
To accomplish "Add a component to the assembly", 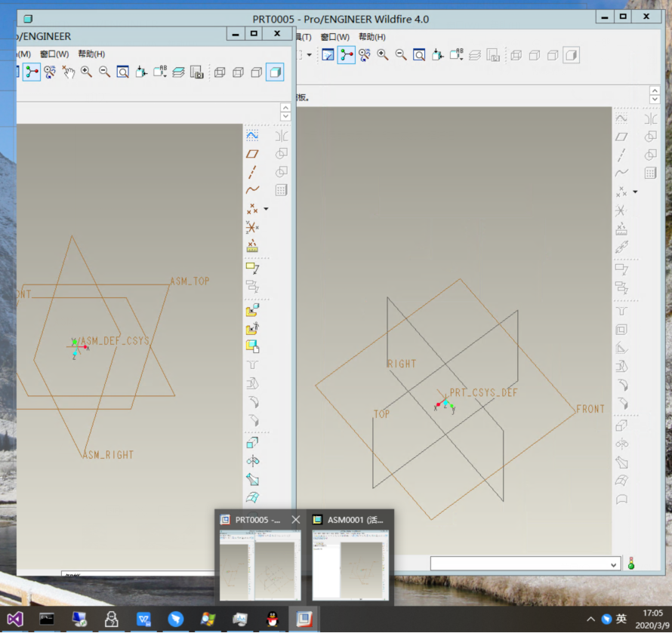I will pos(252,309).
